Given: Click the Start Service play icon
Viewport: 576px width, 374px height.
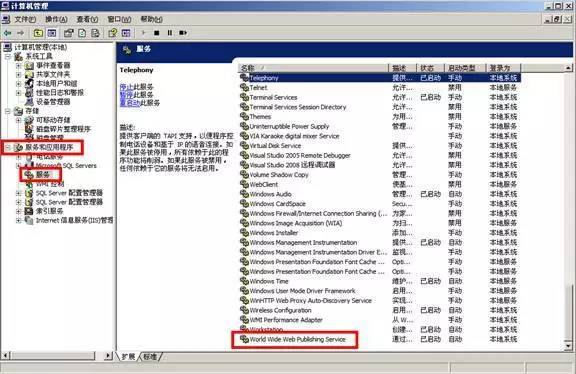Looking at the screenshot, I should [x=144, y=33].
